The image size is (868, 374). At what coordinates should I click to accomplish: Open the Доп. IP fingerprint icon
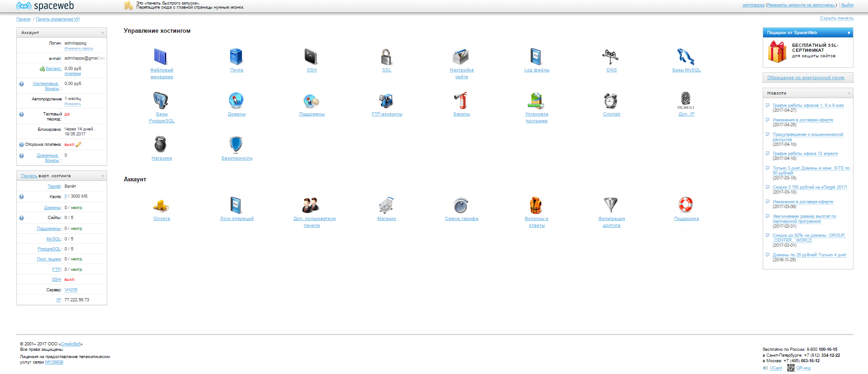pos(686,100)
